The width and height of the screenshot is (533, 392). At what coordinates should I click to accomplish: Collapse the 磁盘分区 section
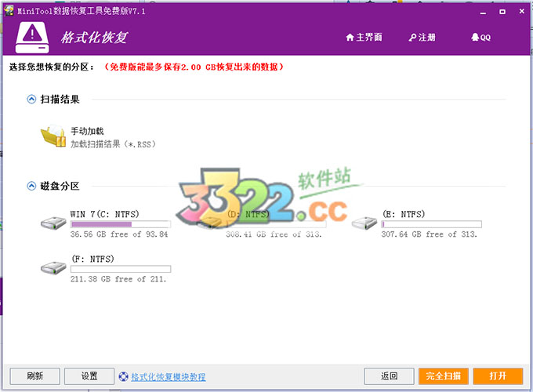pyautogui.click(x=31, y=186)
